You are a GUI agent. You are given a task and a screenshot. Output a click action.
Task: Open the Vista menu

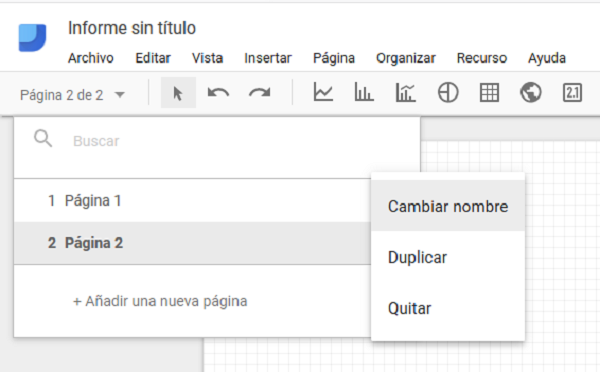(207, 58)
